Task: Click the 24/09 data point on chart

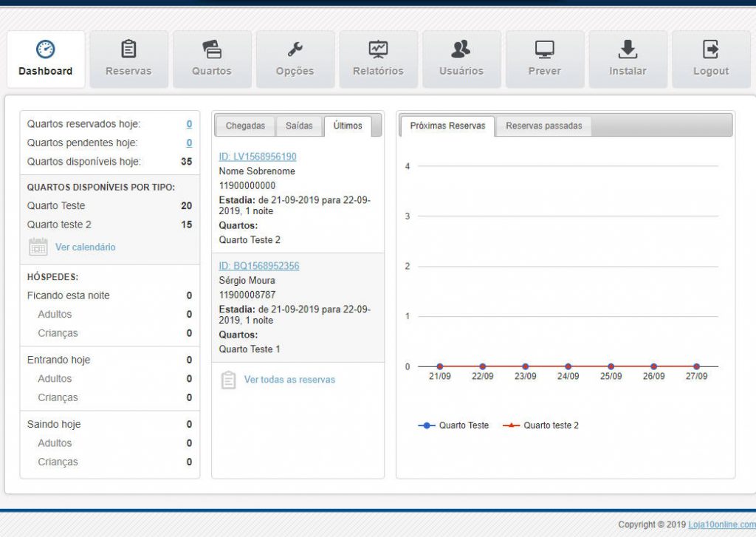Action: [x=568, y=366]
